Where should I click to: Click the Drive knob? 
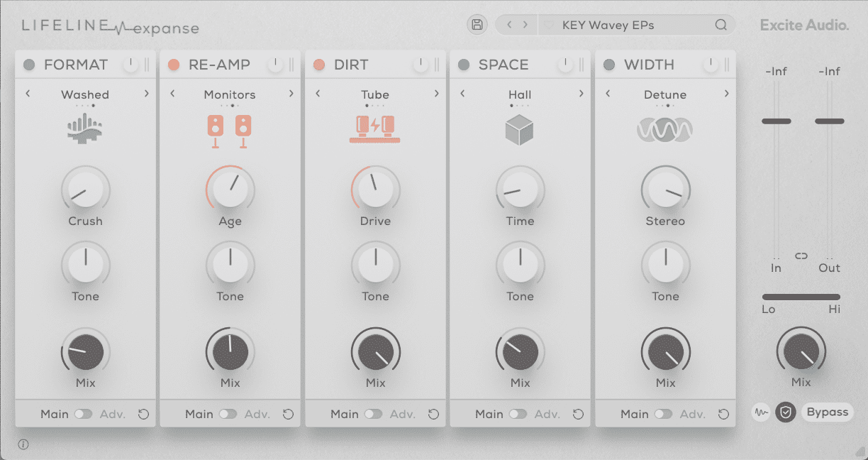pos(375,190)
